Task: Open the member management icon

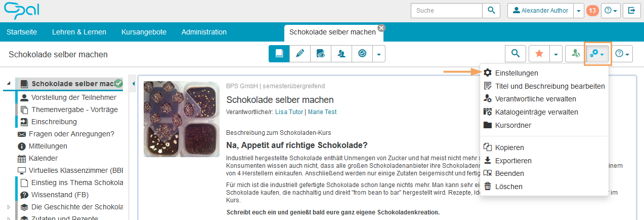Action: tap(341, 53)
